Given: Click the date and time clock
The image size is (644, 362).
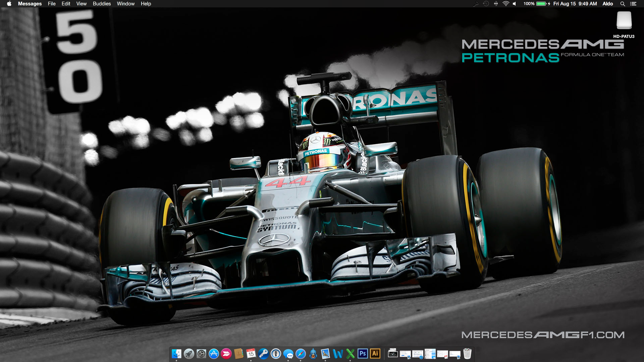Looking at the screenshot, I should 575,4.
